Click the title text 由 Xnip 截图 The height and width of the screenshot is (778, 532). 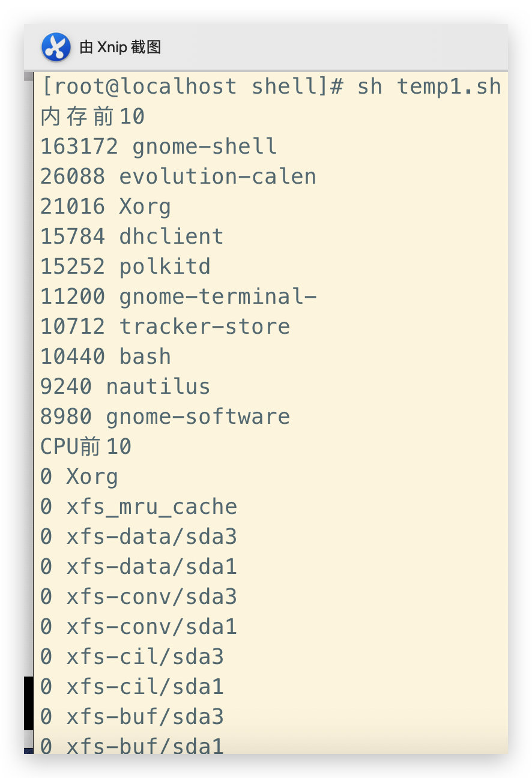120,47
